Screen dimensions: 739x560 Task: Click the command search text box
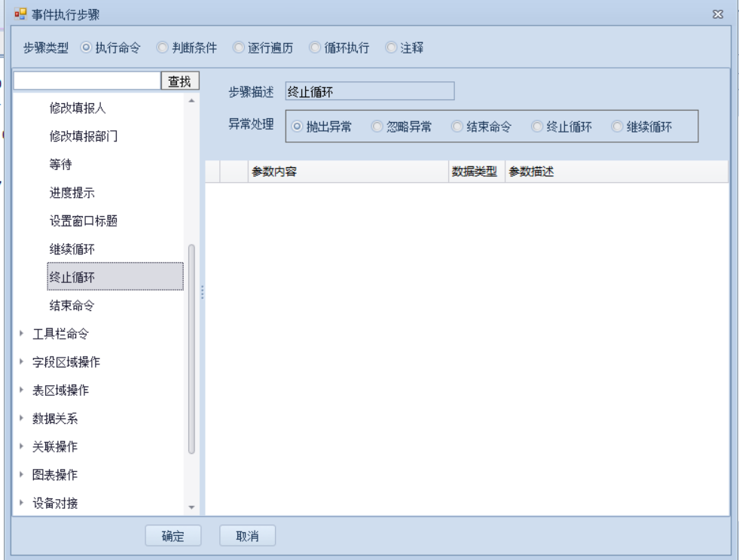[87, 81]
